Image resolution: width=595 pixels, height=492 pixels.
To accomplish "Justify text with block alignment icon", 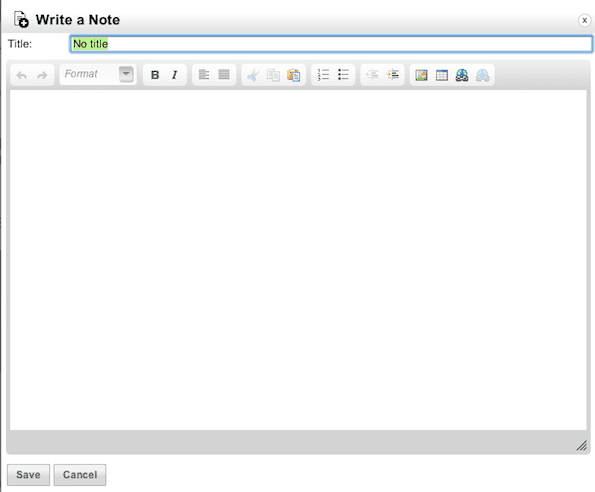I will click(224, 75).
